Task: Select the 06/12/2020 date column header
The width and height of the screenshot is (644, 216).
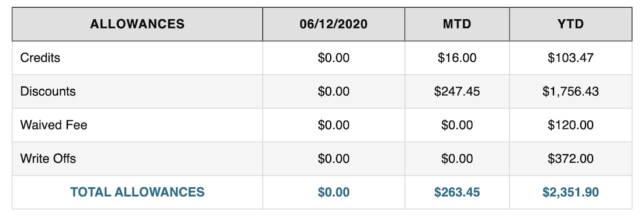Action: click(334, 25)
